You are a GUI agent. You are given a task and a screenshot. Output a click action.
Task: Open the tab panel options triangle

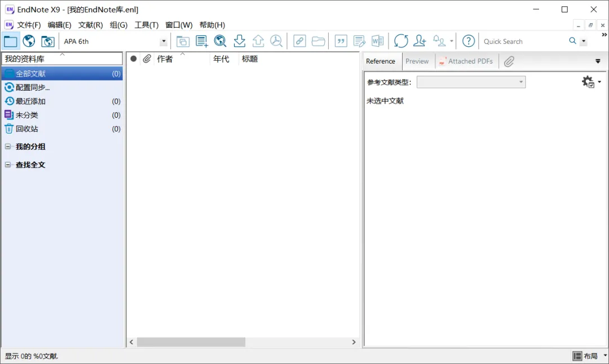[x=598, y=61]
